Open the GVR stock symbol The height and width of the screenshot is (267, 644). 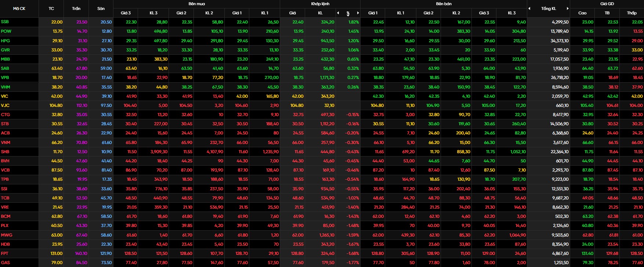pos(6,50)
